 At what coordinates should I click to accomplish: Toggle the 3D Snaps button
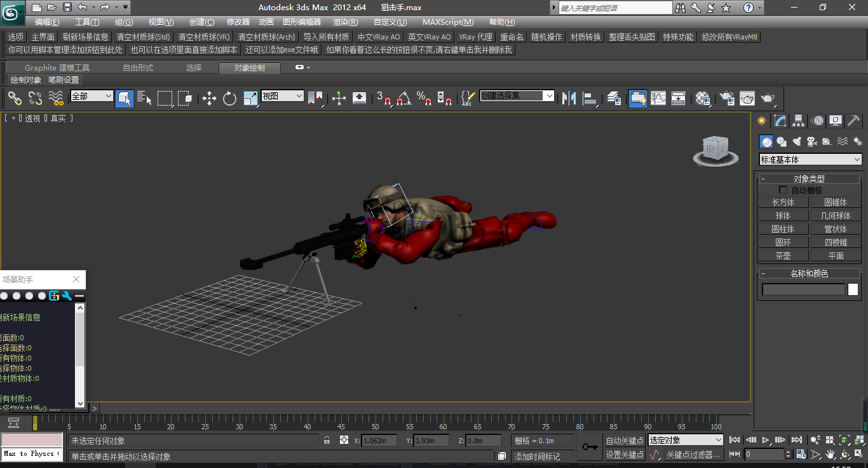[384, 98]
